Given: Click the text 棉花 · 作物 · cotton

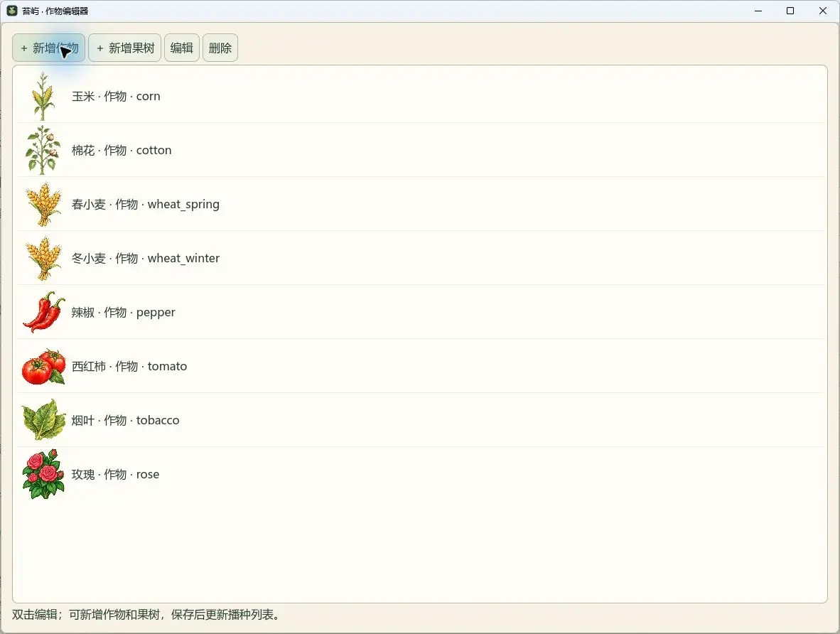Looking at the screenshot, I should point(122,150).
